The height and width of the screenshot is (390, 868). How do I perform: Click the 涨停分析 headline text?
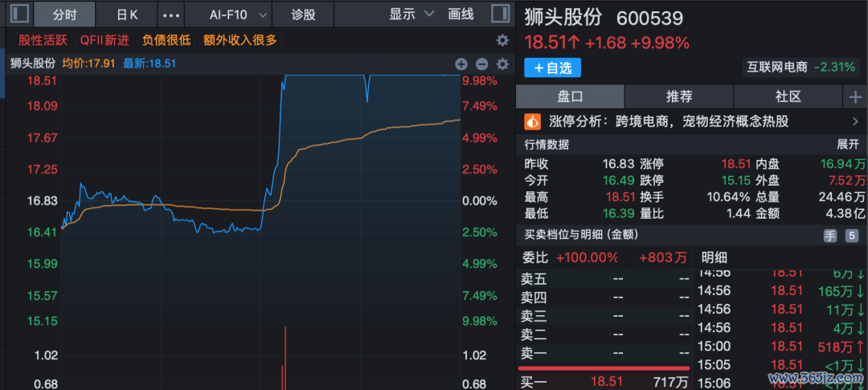(669, 121)
